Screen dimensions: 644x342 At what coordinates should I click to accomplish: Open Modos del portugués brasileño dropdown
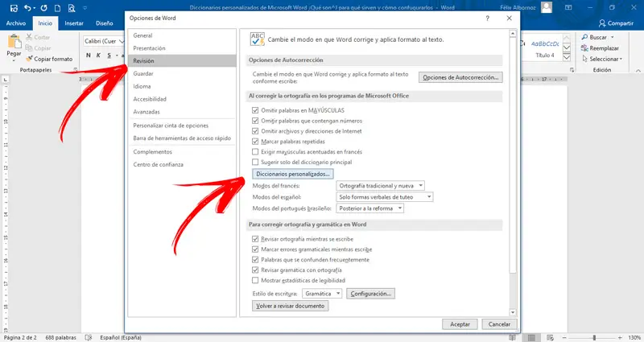369,208
